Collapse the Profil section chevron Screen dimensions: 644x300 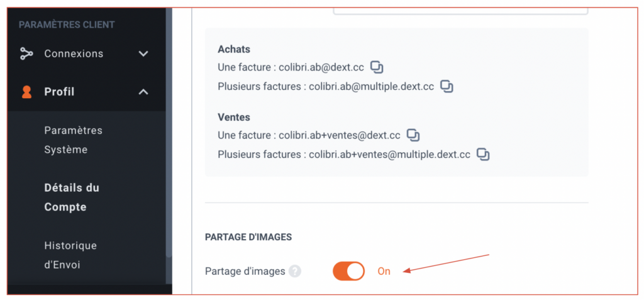pyautogui.click(x=143, y=92)
